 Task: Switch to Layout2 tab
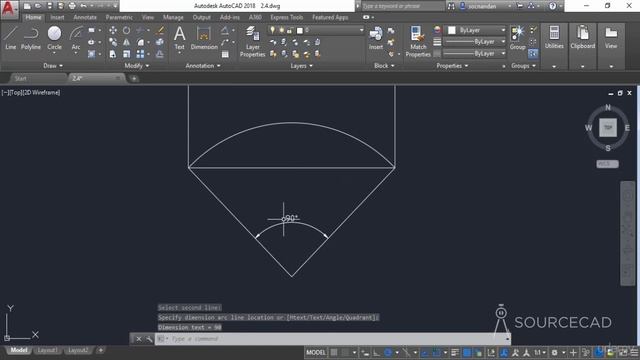pyautogui.click(x=78, y=350)
